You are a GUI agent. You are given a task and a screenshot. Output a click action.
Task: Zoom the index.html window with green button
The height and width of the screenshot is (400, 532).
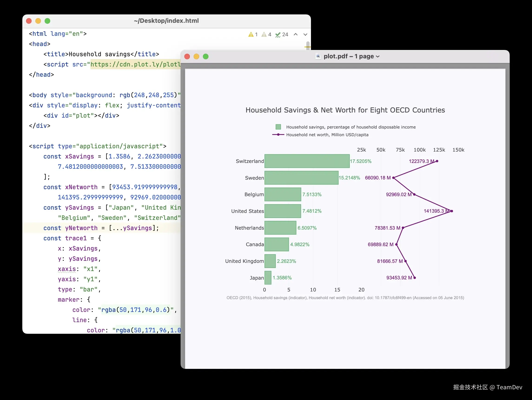[47, 21]
